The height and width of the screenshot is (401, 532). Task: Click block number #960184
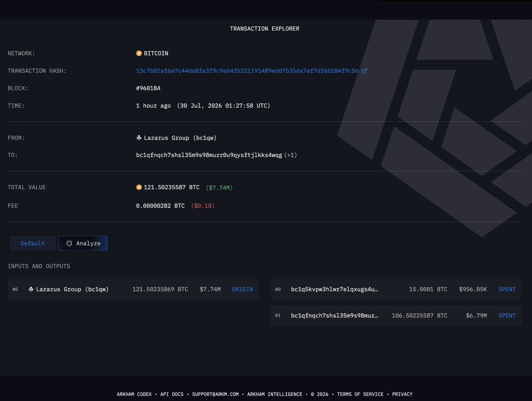(148, 88)
